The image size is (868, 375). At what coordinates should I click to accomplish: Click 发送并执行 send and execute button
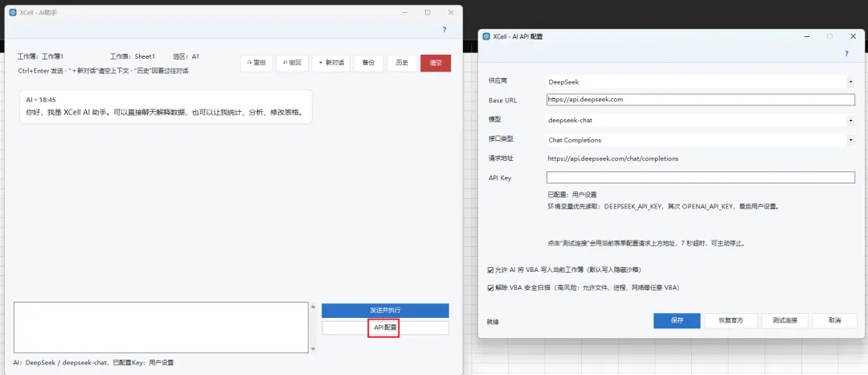click(x=385, y=310)
